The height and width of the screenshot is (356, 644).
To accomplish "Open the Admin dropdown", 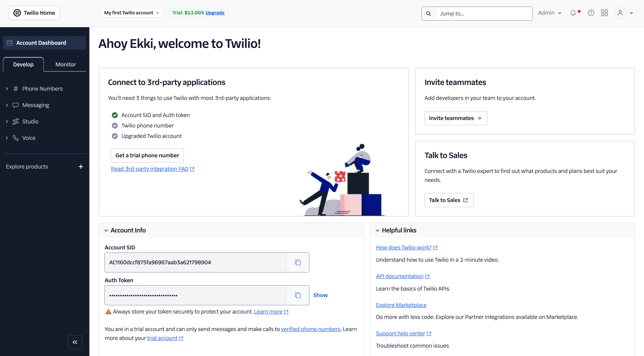I will pyautogui.click(x=549, y=13).
